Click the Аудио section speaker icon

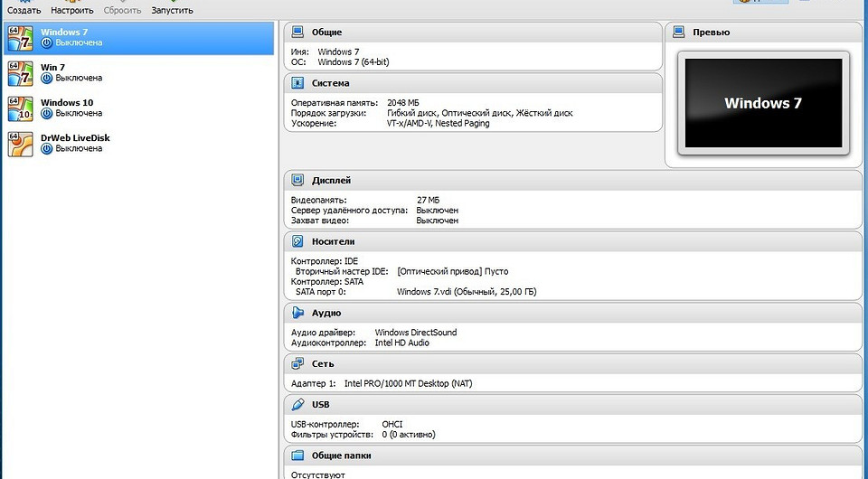[x=297, y=313]
